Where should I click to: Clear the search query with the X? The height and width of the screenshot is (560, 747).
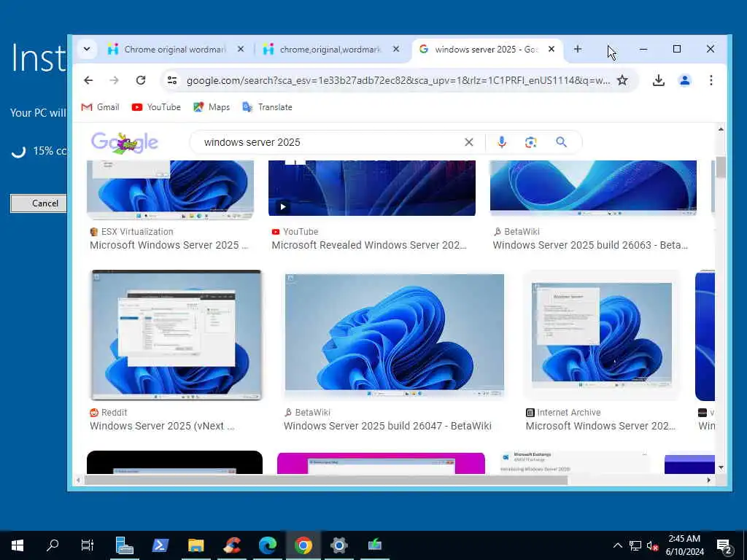coord(469,142)
